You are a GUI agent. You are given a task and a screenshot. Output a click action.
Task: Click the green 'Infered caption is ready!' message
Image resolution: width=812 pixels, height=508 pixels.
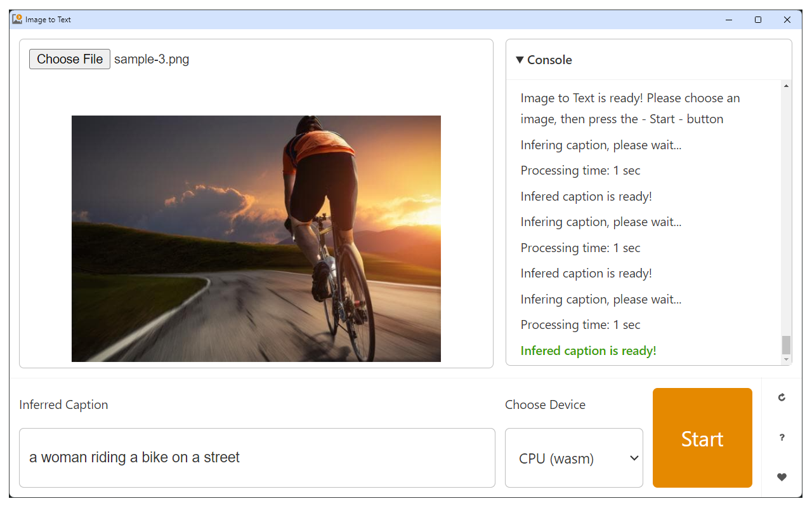click(588, 351)
